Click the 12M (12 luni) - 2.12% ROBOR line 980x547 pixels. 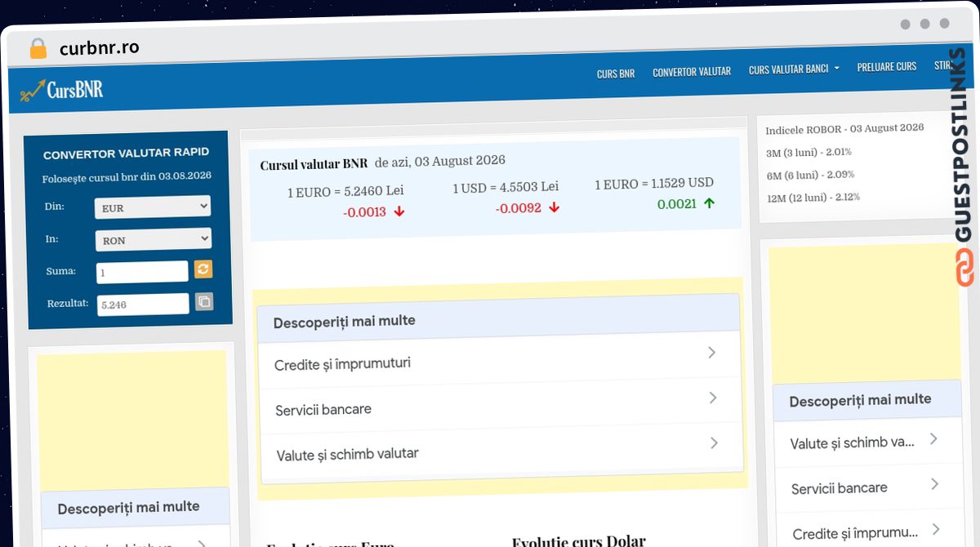813,198
